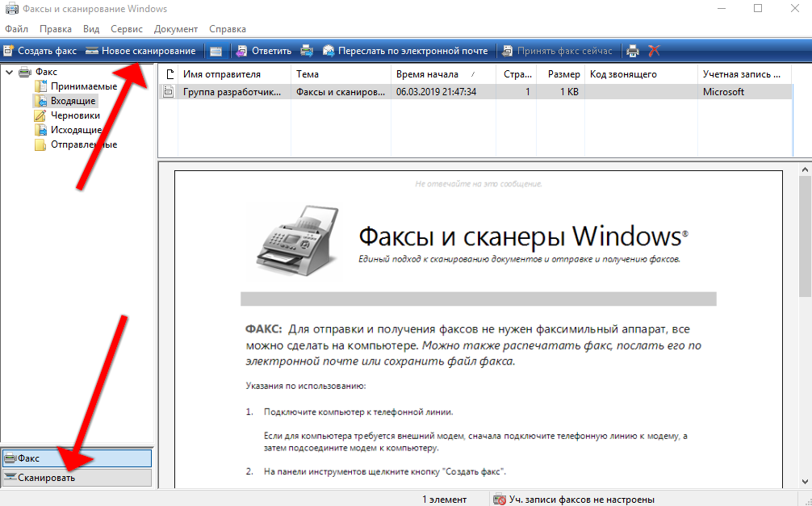Select the Факс root tree item

click(46, 72)
